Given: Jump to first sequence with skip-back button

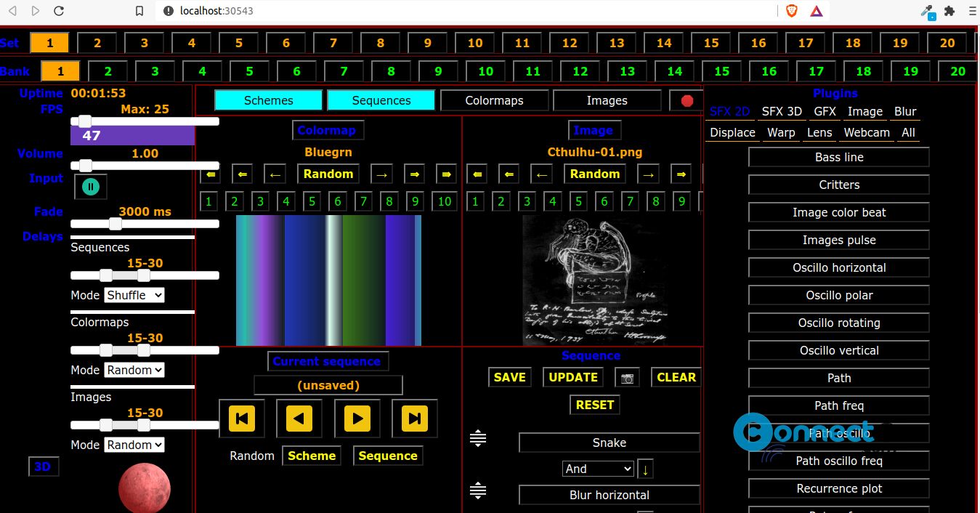Looking at the screenshot, I should (x=242, y=419).
